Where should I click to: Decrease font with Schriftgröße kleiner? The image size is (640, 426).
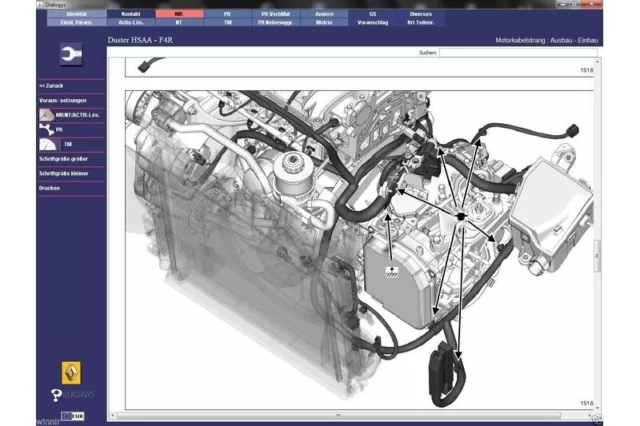[64, 173]
